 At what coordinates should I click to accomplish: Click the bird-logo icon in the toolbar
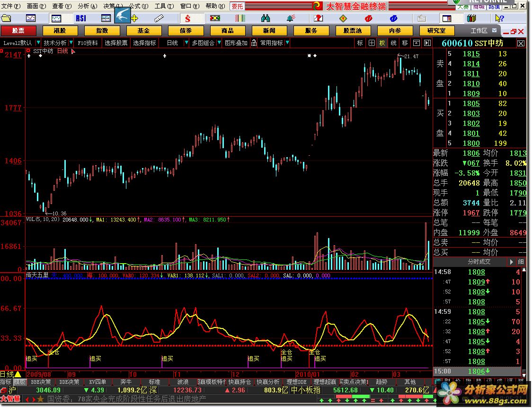pyautogui.click(x=122, y=16)
